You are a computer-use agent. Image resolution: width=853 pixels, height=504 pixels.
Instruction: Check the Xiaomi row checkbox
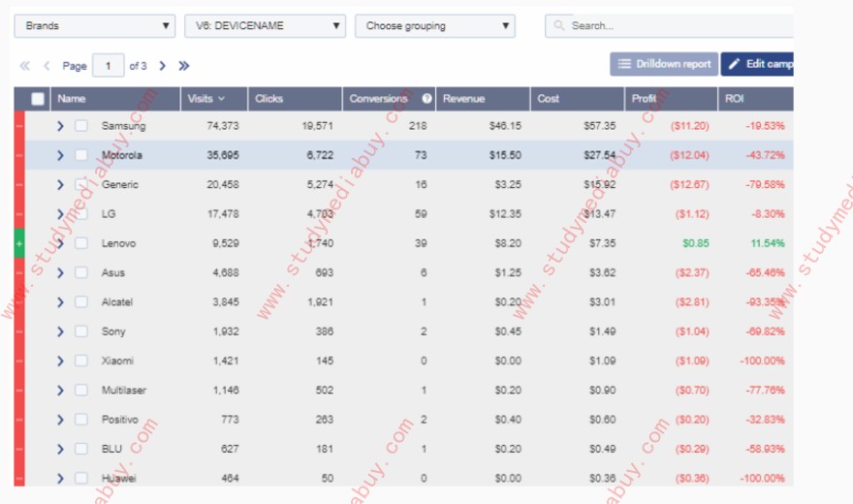tap(81, 361)
